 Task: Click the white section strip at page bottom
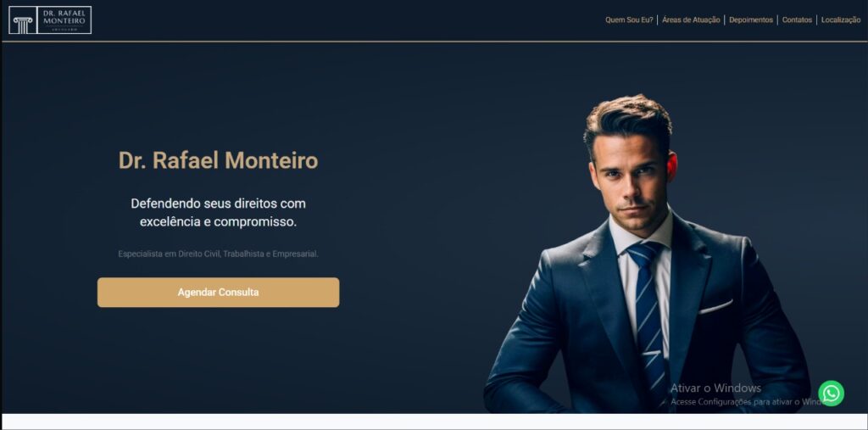coord(434,422)
